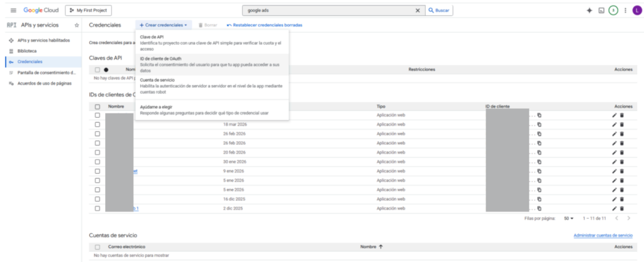Click the Gemini sparkle icon in header
Viewport: 644px width, 262px height.
(x=589, y=11)
